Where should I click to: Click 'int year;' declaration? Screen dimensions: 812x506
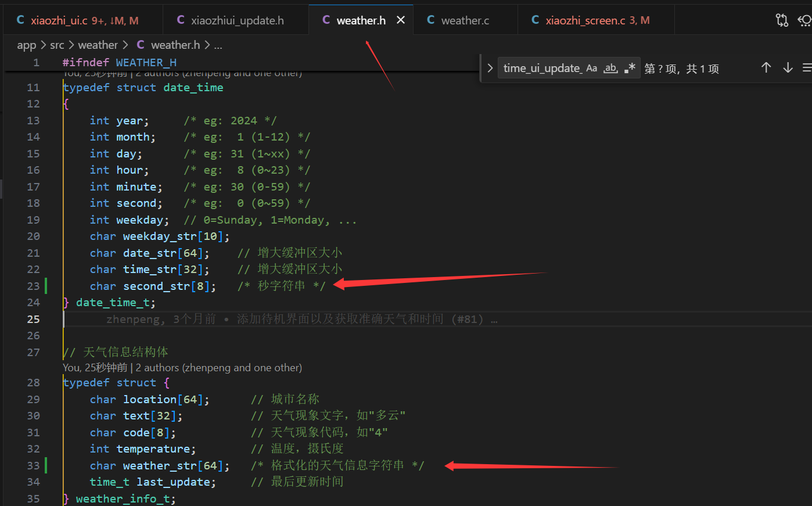[x=119, y=121]
